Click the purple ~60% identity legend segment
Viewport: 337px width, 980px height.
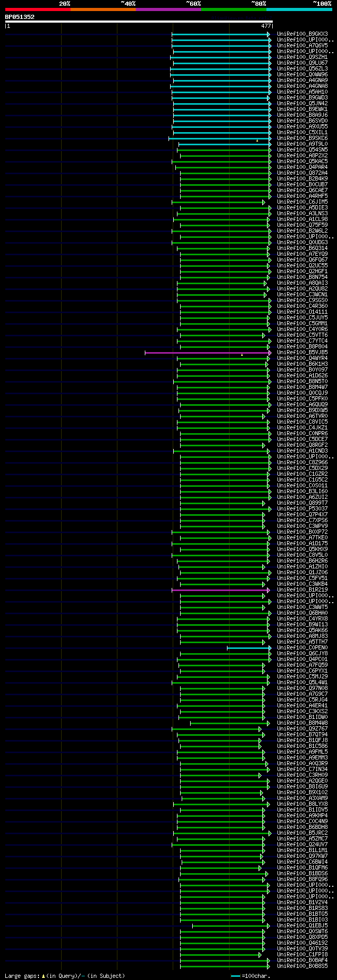168,9
